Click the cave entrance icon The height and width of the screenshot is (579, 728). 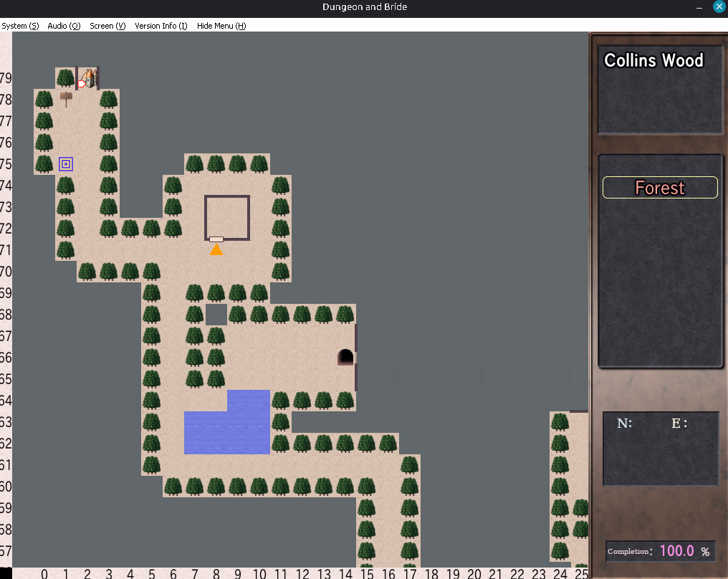pyautogui.click(x=345, y=357)
